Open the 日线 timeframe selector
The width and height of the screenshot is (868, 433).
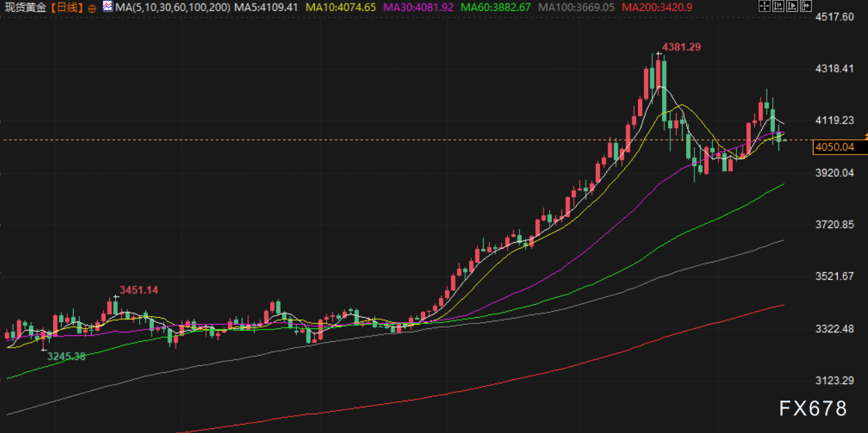coord(68,8)
